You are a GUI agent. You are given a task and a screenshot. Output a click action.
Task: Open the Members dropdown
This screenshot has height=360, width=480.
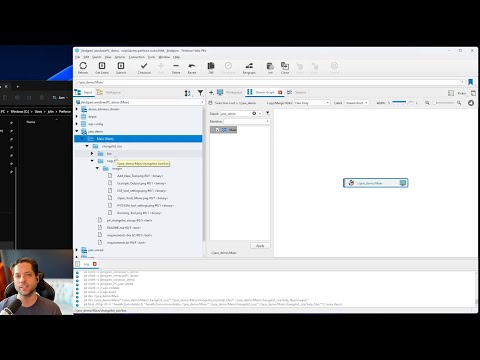pyautogui.click(x=246, y=121)
